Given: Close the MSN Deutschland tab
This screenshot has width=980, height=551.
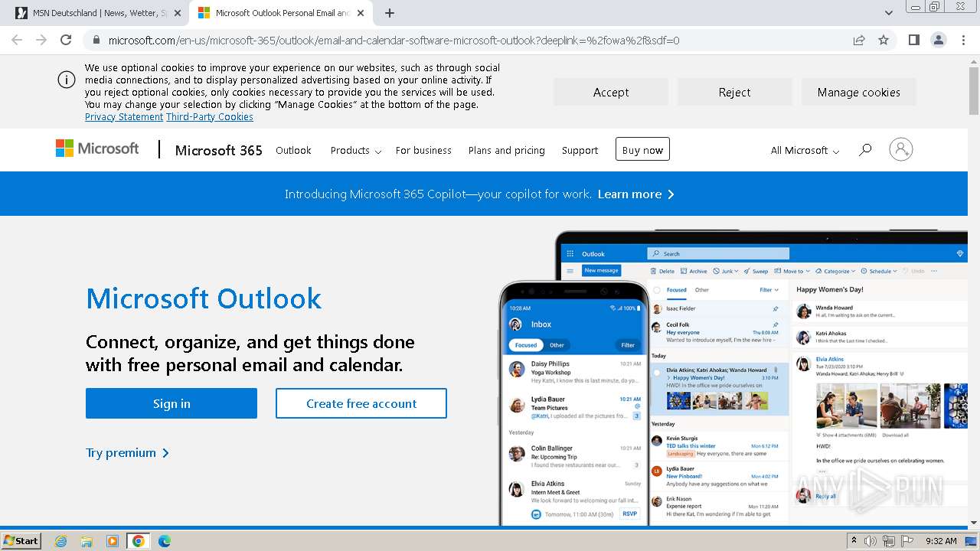Looking at the screenshot, I should coord(178,13).
